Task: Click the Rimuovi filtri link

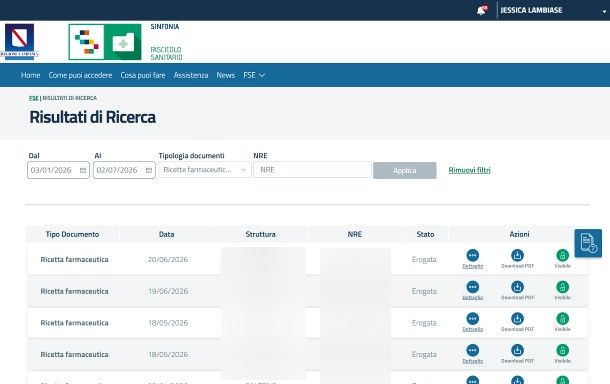Action: click(x=470, y=170)
